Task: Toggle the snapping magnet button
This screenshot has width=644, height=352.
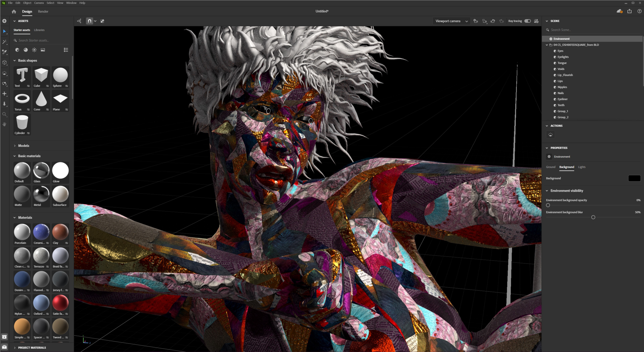Action: 90,21
